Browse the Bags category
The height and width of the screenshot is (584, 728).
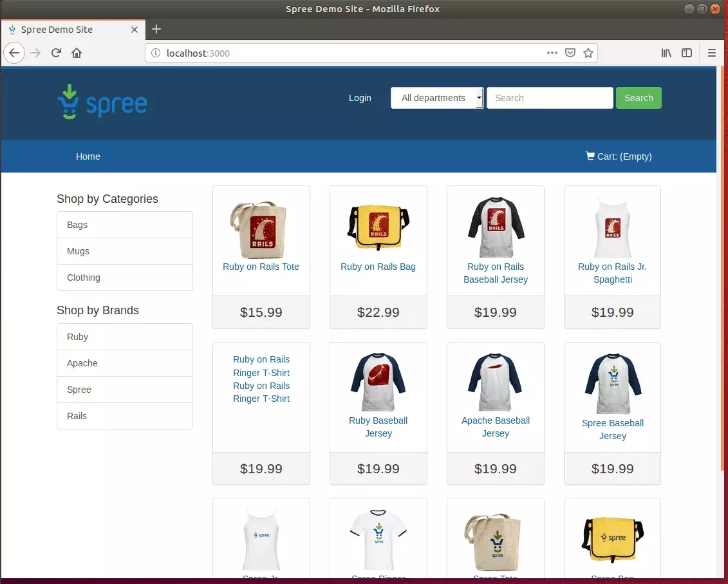tap(124, 225)
